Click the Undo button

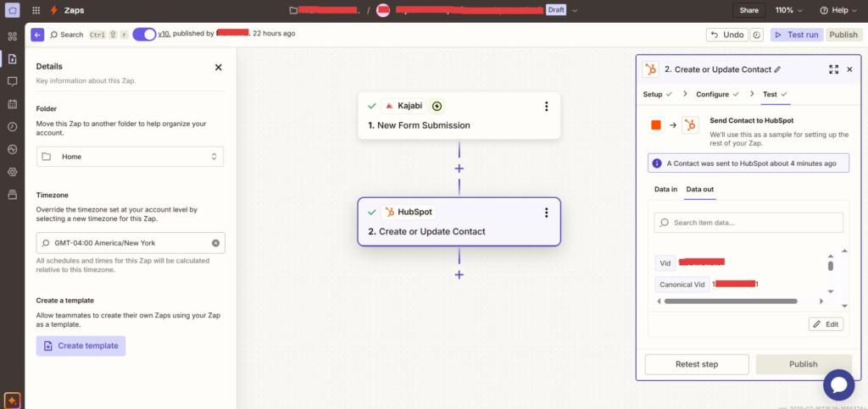(x=726, y=35)
